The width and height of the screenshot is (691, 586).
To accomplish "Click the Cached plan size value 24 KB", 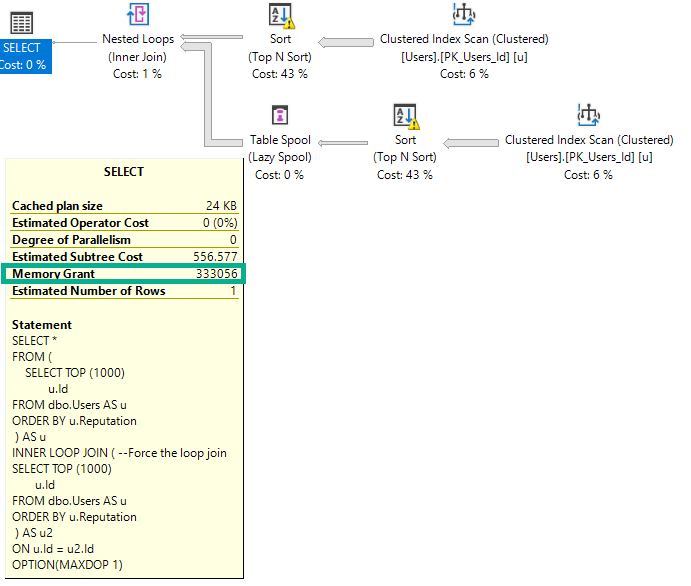I will point(221,206).
